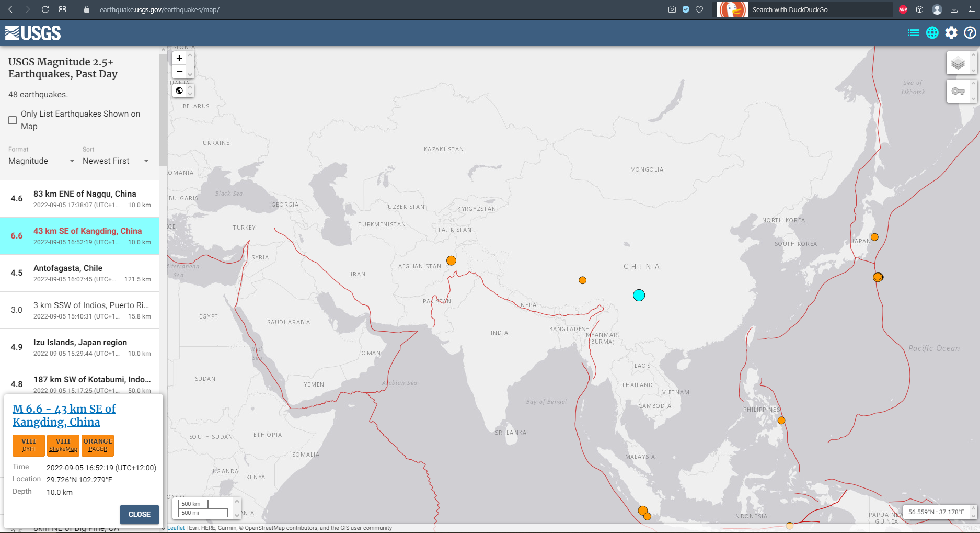This screenshot has width=980, height=533.
Task: Click orange marker in northern Japan
Action: (x=874, y=237)
